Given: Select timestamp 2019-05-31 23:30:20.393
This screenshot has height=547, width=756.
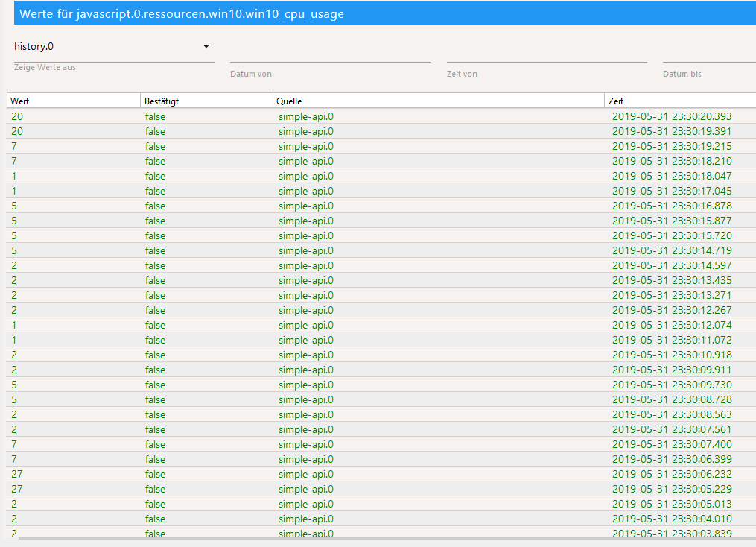Looking at the screenshot, I should 672,116.
